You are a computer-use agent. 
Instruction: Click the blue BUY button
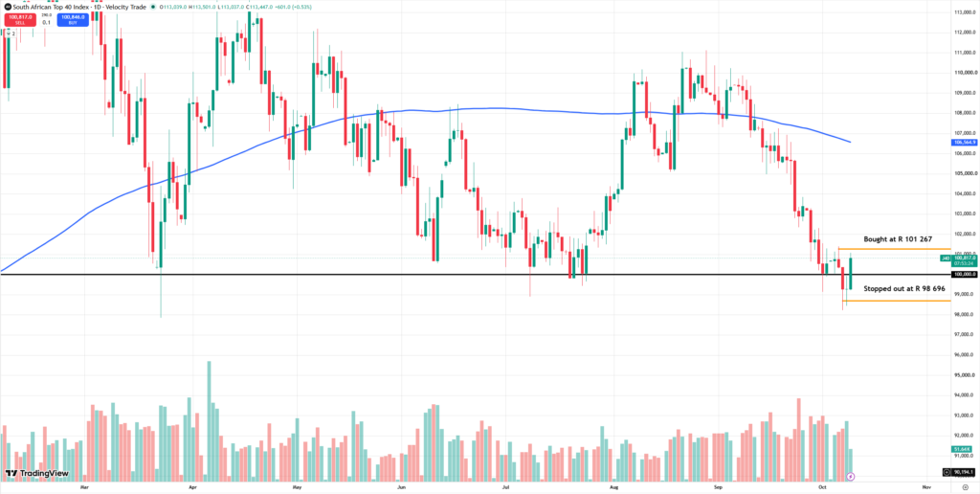point(73,20)
